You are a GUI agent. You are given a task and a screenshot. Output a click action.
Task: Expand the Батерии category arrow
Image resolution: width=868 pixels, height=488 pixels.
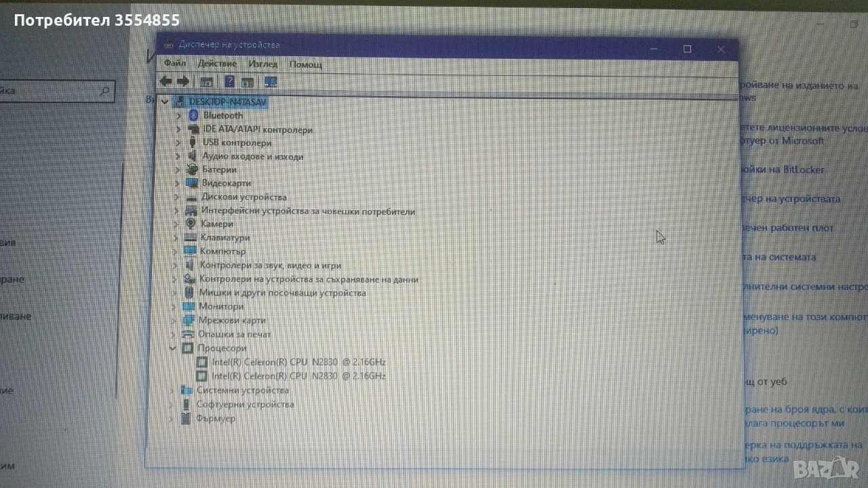coord(178,169)
